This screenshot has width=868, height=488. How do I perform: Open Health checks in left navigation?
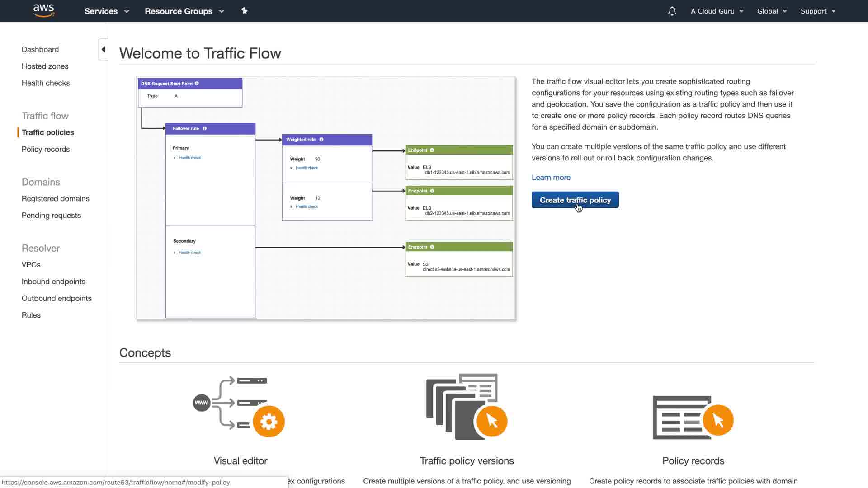(x=46, y=83)
